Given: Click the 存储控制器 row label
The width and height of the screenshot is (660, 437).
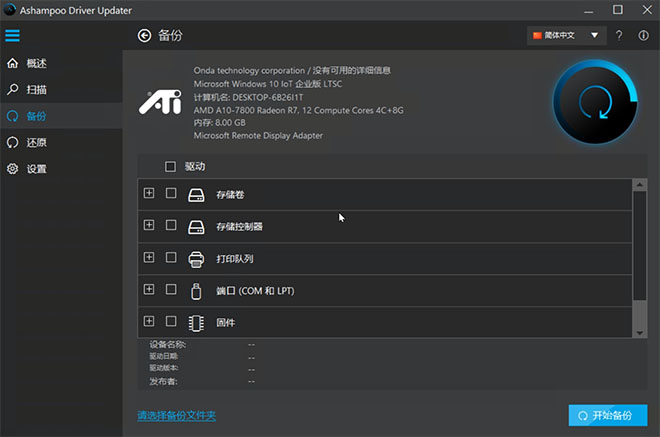Looking at the screenshot, I should point(239,227).
